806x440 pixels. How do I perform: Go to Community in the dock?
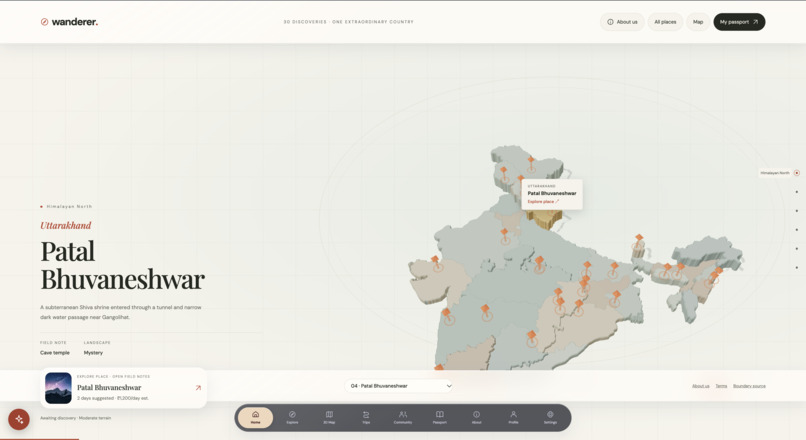tap(403, 417)
